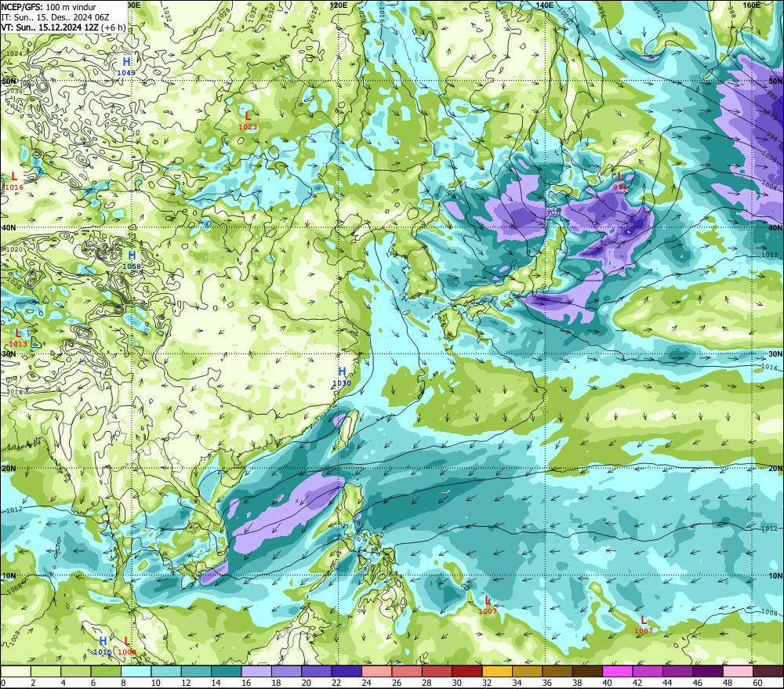
Task: Click the H 1049 high pressure marker
Action: click(x=126, y=66)
